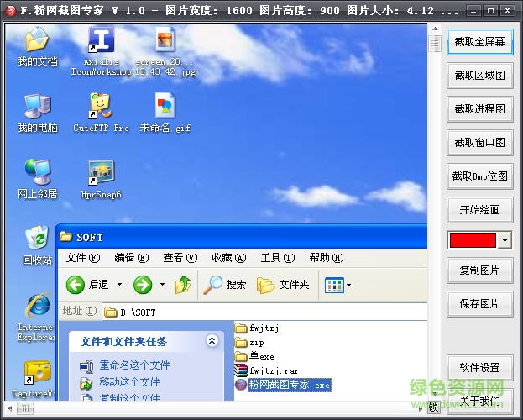Click the preview scrollbar up arrow
Viewport: 523px width, 420px height.
[x=435, y=29]
